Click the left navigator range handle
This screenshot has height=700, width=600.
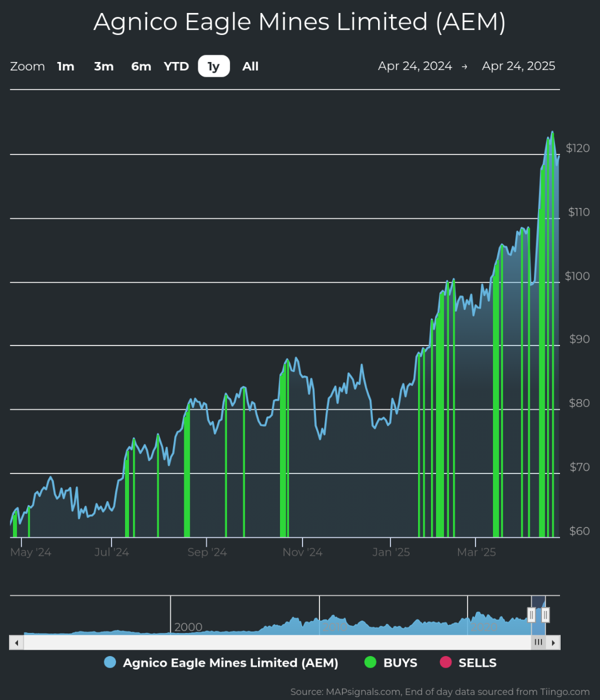tap(531, 614)
